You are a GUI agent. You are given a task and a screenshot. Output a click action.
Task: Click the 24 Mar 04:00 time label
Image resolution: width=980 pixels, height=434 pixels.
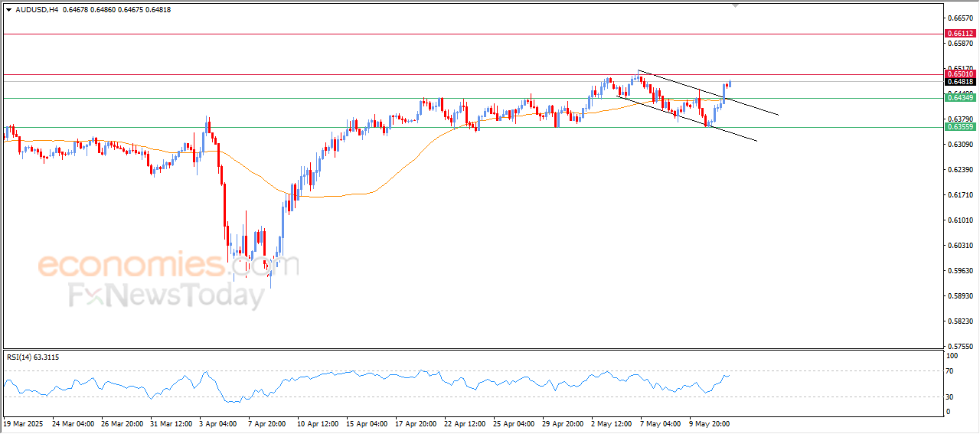[x=73, y=423]
